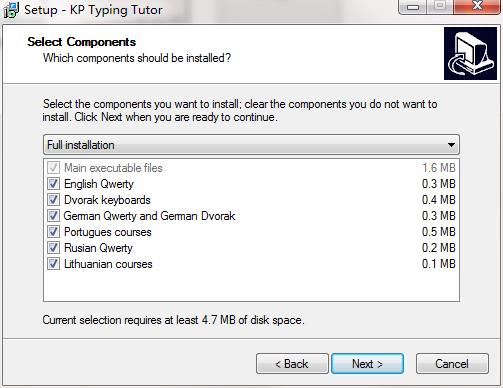Select the Portugues courses label text
503x388 pixels.
click(108, 232)
